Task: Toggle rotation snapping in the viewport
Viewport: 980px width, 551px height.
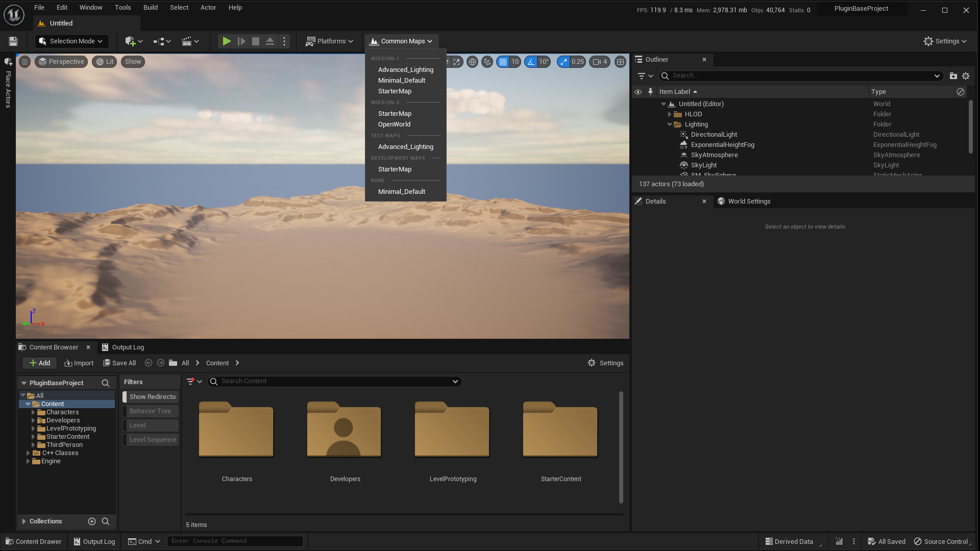Action: click(531, 62)
